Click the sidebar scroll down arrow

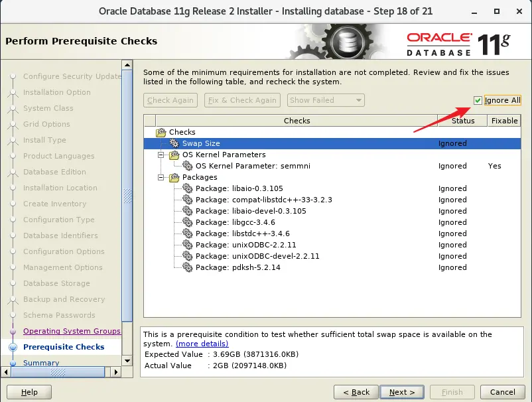coord(127,361)
